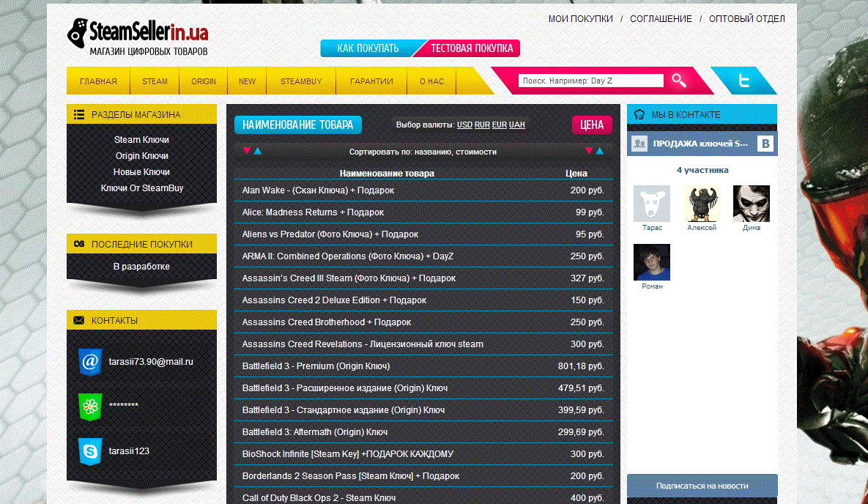868x504 pixels.
Task: Open the Alan Wake product row
Action: (x=423, y=190)
